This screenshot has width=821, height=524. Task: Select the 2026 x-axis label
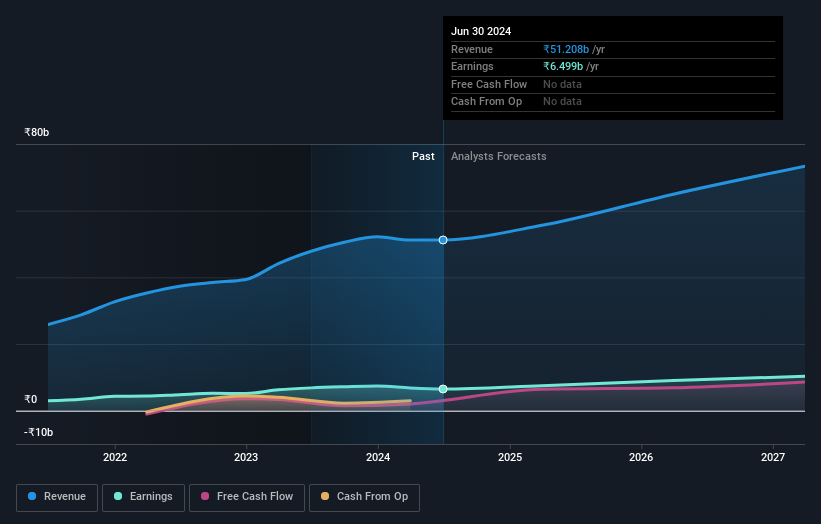click(x=641, y=457)
